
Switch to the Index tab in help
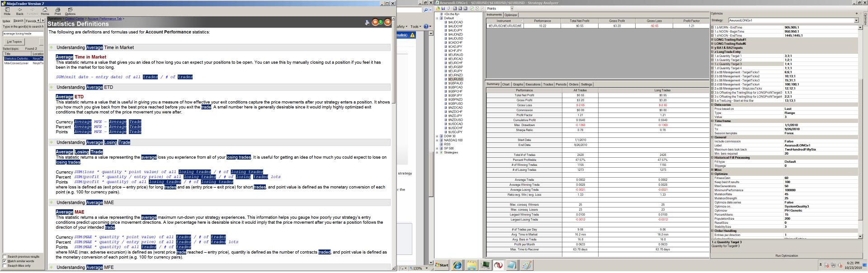pyautogui.click(x=6, y=21)
